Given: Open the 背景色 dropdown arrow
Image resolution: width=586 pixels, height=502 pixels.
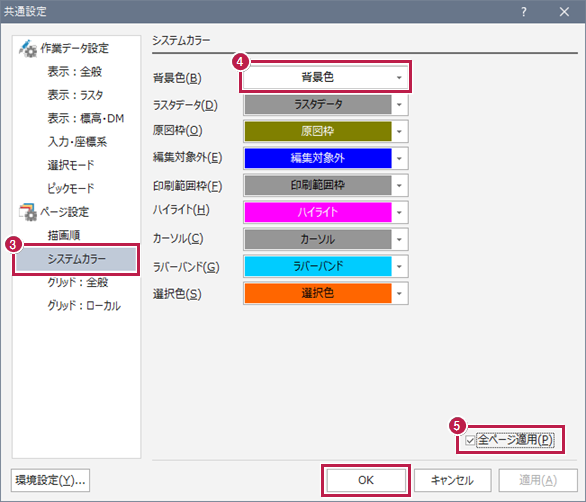Looking at the screenshot, I should point(399,78).
